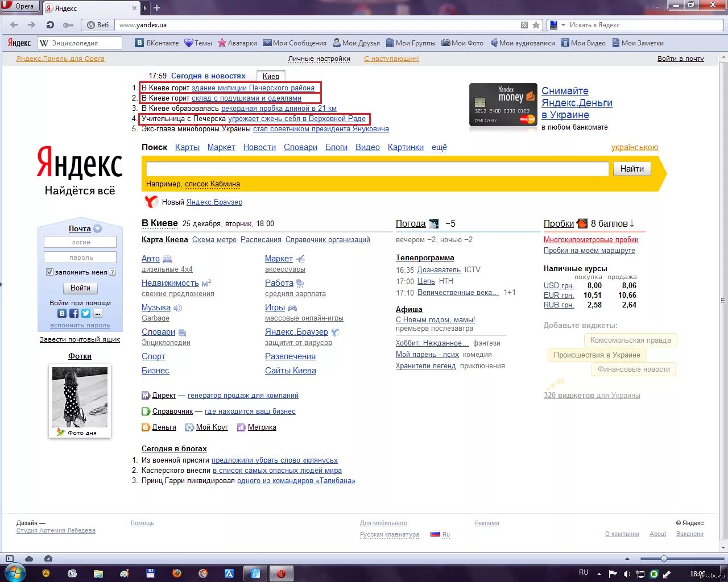Viewport: 728px width, 582px height.
Task: Open Мои Сообщения from the toolbar
Action: tap(294, 43)
